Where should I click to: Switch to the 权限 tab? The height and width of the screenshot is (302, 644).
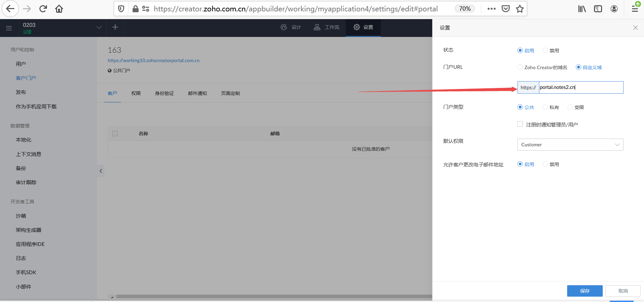pos(136,93)
